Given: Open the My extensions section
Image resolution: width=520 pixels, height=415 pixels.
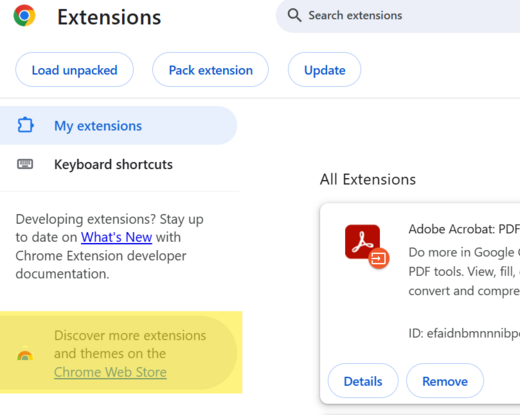Looking at the screenshot, I should tap(118, 125).
